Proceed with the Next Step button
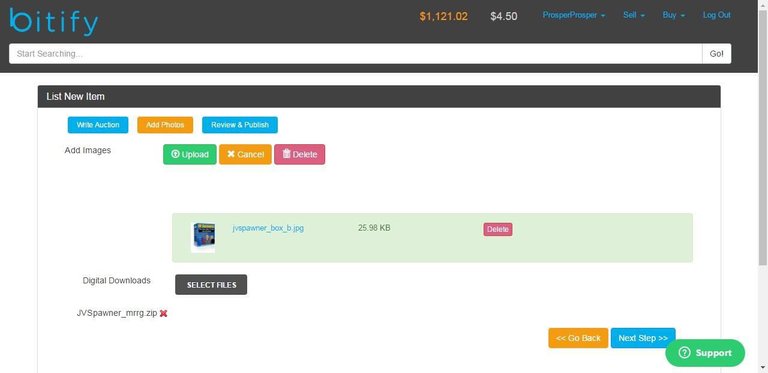The image size is (768, 373). (643, 338)
